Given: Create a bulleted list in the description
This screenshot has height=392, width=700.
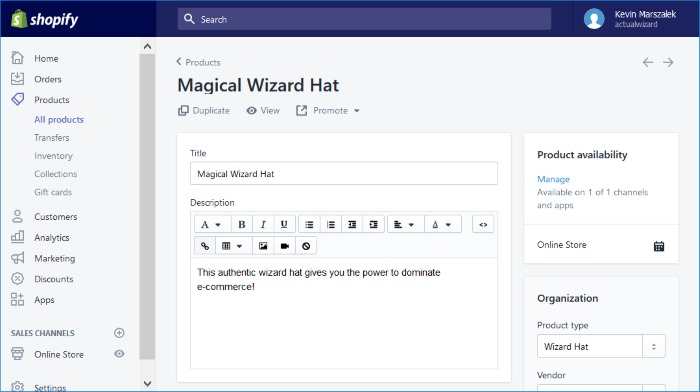Looking at the screenshot, I should [x=309, y=224].
